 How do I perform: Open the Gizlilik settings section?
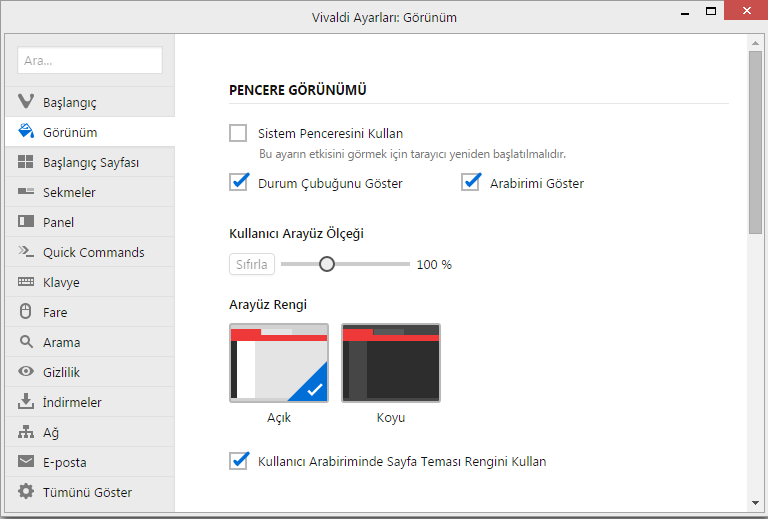90,372
